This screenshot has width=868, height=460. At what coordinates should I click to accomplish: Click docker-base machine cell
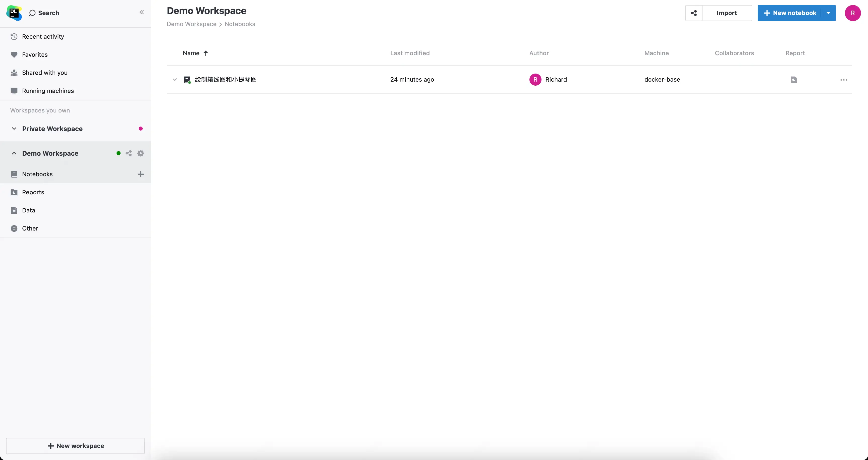[x=662, y=80]
